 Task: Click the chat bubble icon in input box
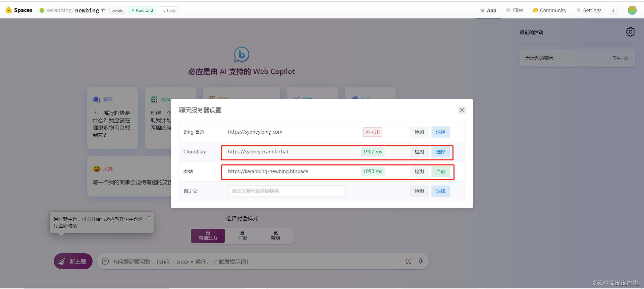point(105,261)
